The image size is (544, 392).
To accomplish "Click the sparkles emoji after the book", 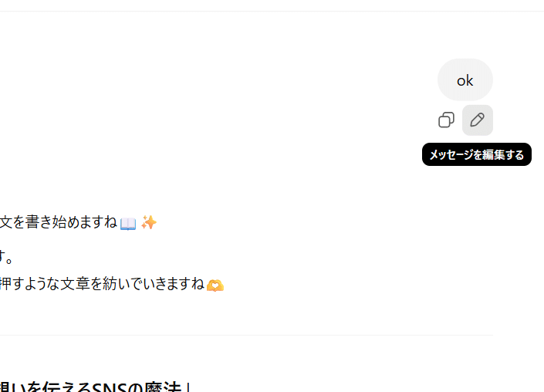I will tap(149, 223).
